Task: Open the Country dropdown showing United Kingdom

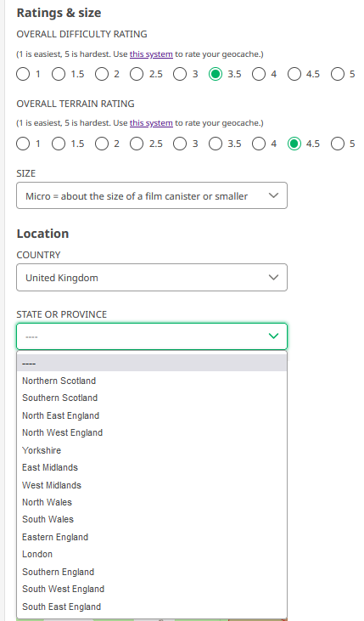Action: tap(152, 278)
